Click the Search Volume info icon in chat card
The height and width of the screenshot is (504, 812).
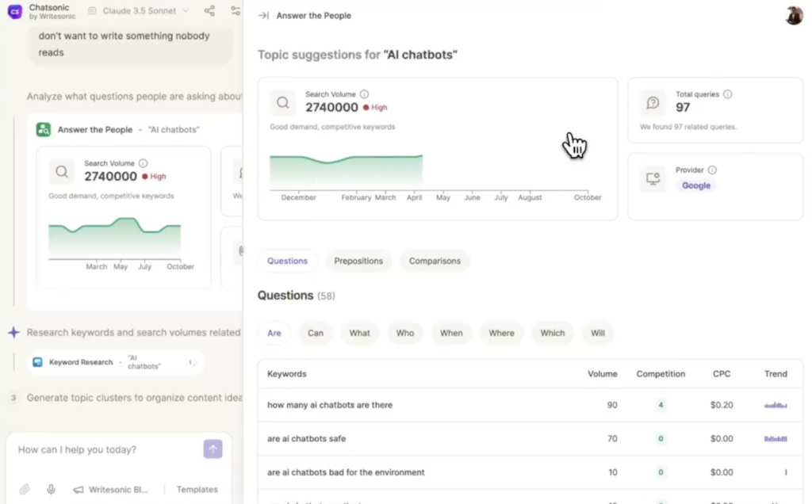pos(143,163)
